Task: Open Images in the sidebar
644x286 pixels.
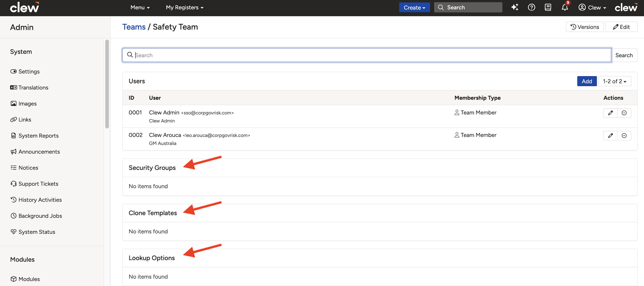Action: point(23,103)
